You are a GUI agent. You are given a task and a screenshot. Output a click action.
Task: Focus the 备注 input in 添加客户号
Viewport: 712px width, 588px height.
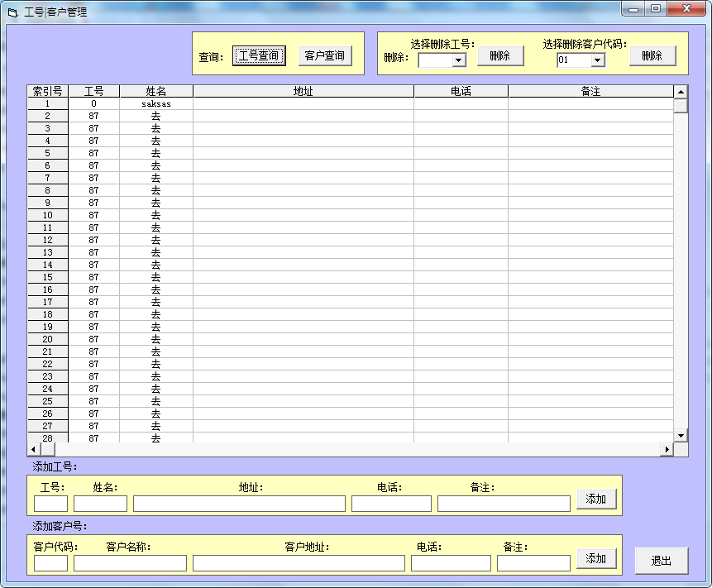coord(533,563)
